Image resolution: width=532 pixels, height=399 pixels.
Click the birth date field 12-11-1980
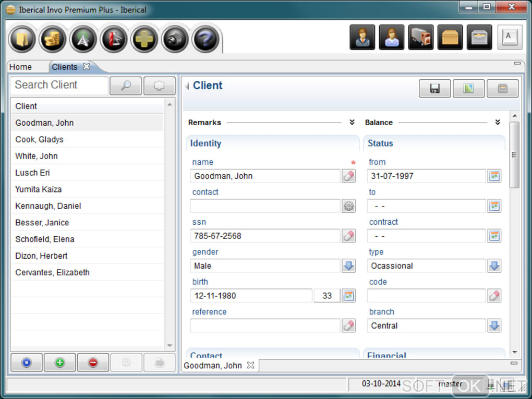pos(251,296)
